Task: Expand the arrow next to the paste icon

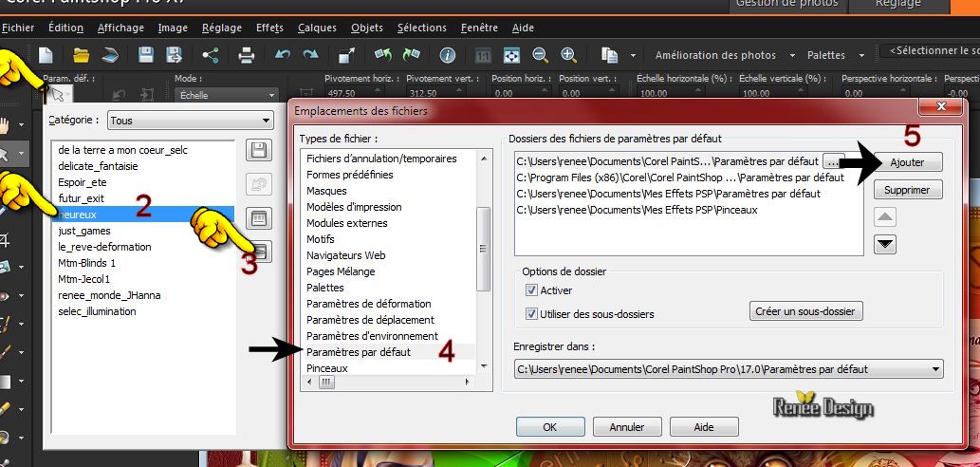Action: [x=633, y=56]
